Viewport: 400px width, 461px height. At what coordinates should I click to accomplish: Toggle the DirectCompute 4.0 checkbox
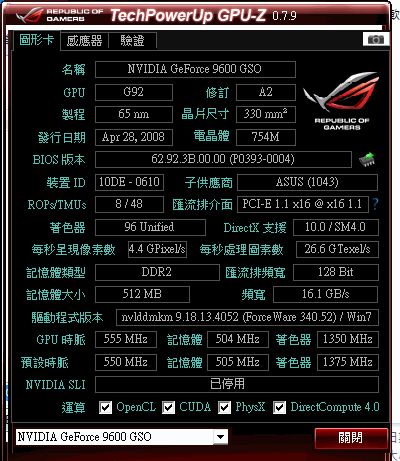click(279, 407)
